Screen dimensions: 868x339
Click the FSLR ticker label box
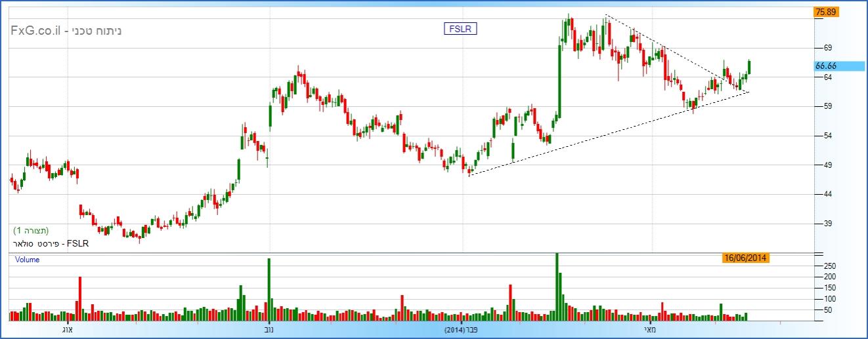tap(460, 29)
